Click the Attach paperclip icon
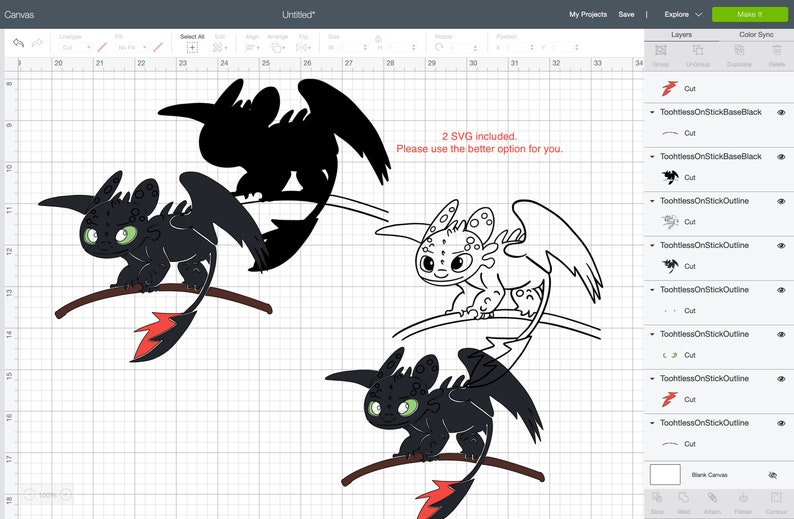 (712, 497)
